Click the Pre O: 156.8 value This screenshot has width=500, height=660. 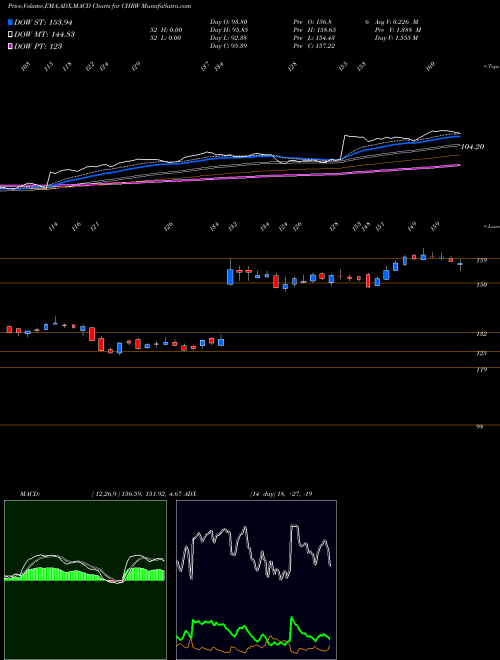[314, 22]
